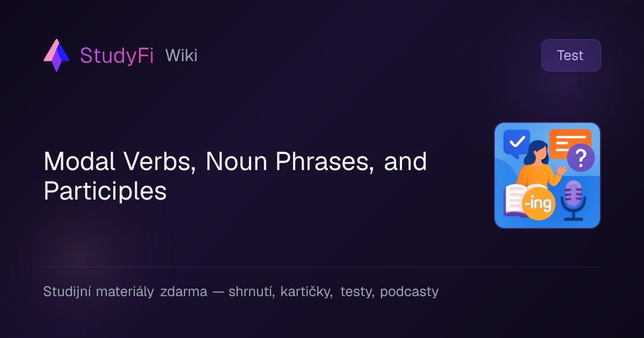
Task: Select the purple microphone podcast icon
Action: [x=573, y=201]
